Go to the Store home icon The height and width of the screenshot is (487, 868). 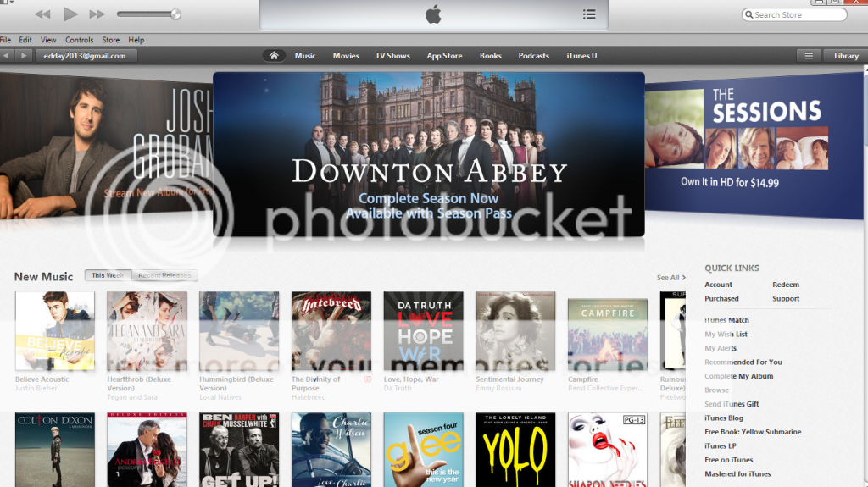tap(273, 56)
